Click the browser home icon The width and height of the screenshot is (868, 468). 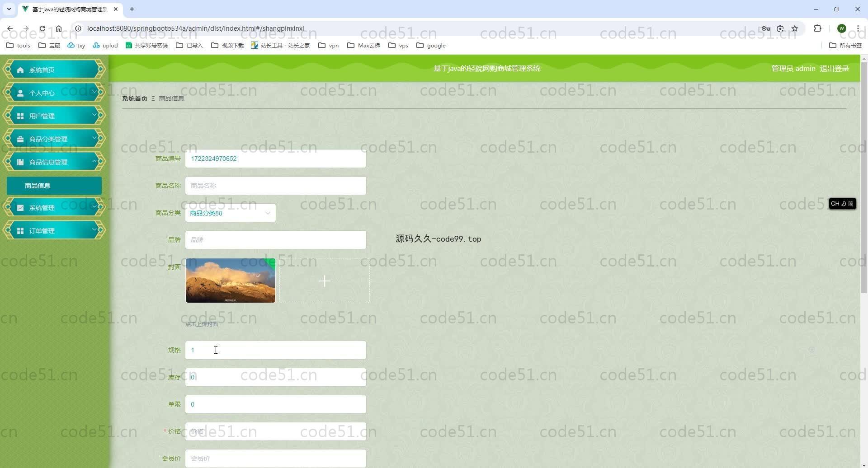(59, 28)
